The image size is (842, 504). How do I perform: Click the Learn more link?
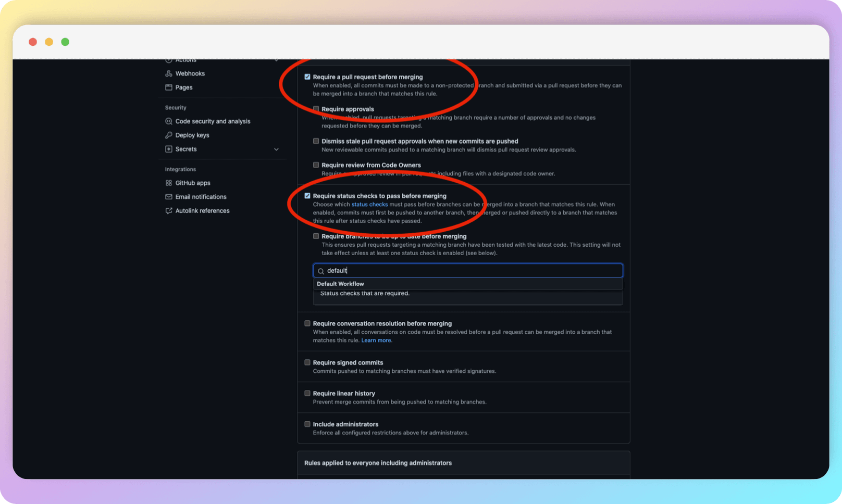click(x=376, y=340)
